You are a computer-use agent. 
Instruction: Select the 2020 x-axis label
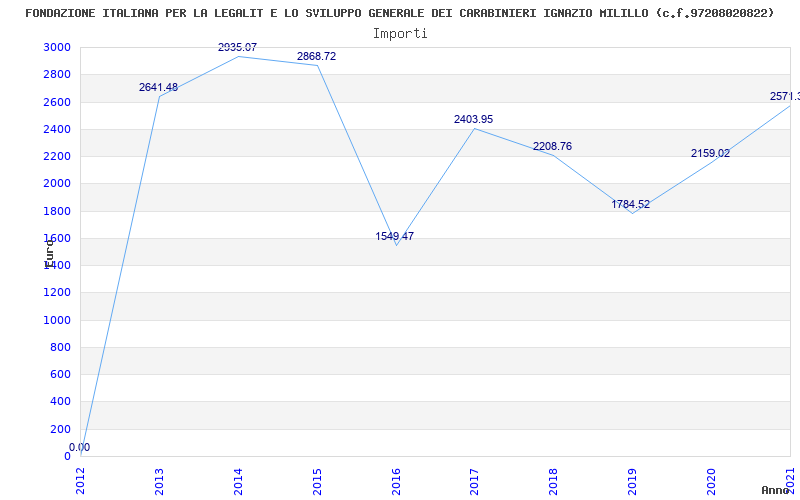coord(711,482)
